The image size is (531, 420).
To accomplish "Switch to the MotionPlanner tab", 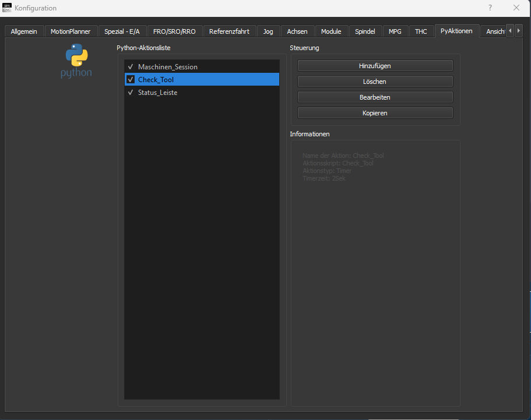I will 71,31.
